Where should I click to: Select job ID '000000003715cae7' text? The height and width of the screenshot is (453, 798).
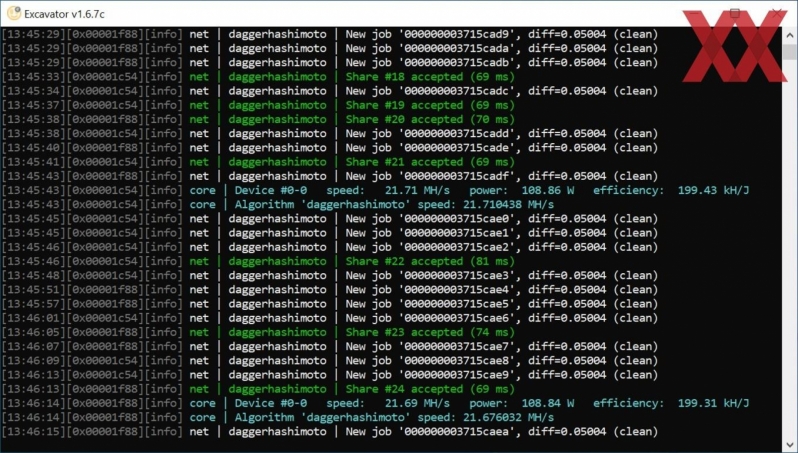[461, 347]
